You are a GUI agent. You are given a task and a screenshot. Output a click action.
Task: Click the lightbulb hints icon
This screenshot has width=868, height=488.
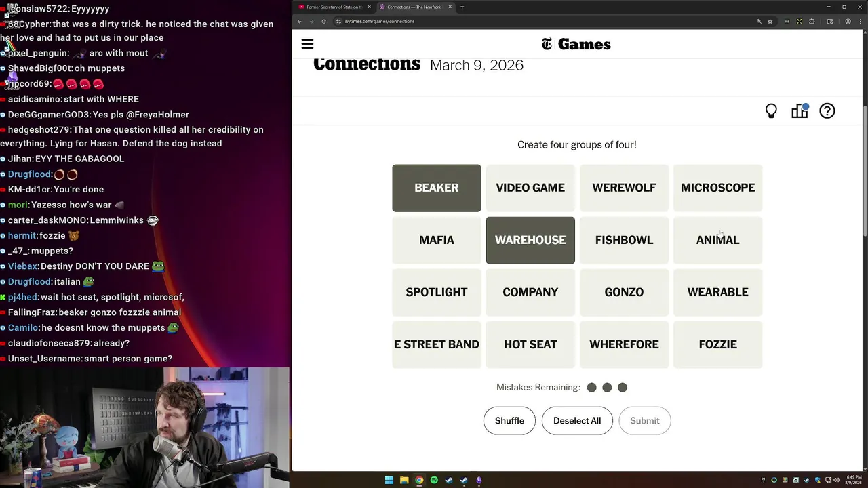pos(771,111)
